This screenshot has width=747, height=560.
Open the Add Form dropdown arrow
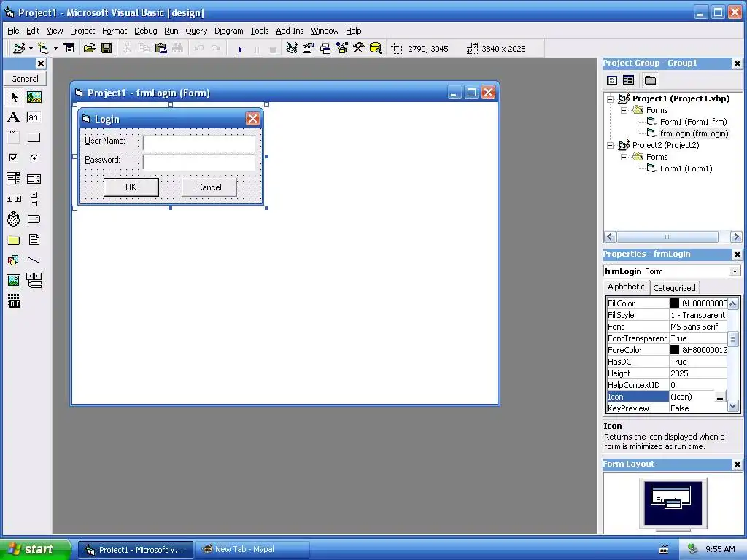55,49
